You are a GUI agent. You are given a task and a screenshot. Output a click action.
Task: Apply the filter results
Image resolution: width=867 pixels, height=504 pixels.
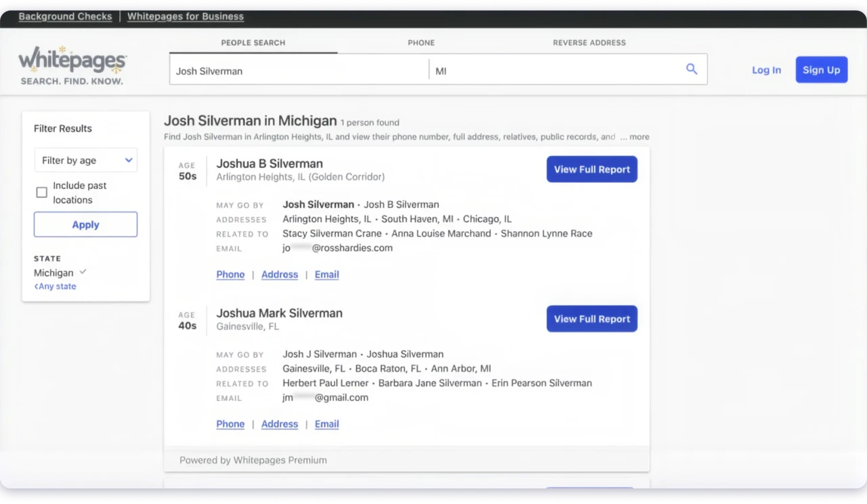pos(85,225)
